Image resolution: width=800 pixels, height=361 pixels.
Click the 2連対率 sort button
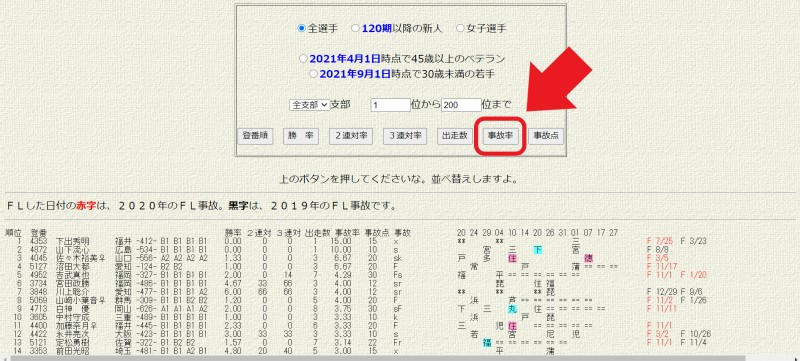(351, 136)
